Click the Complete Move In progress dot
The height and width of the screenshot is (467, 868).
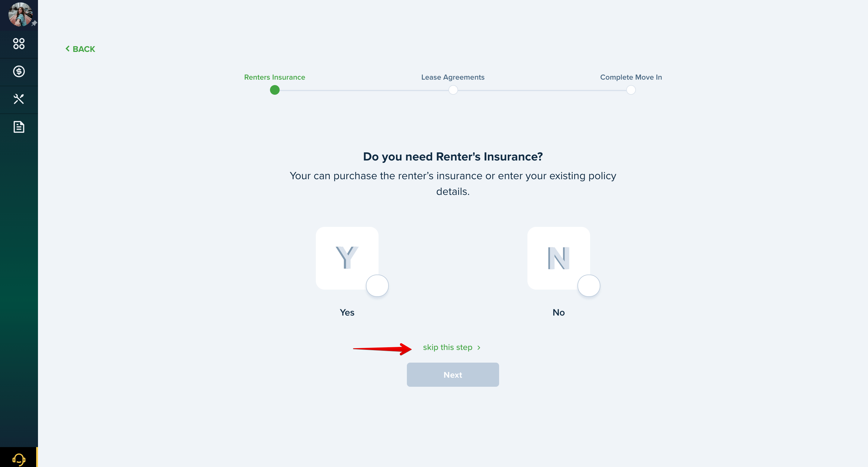point(631,90)
